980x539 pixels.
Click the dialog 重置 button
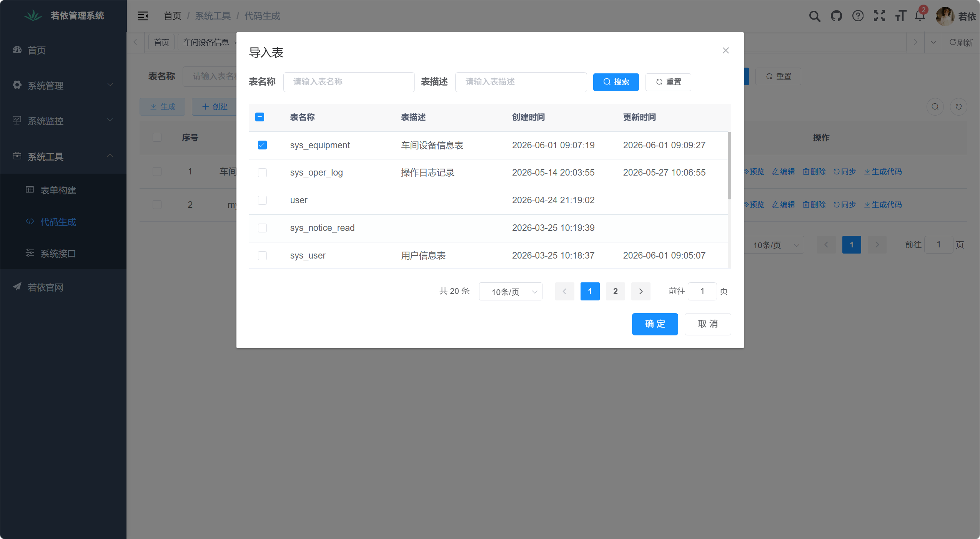668,82
